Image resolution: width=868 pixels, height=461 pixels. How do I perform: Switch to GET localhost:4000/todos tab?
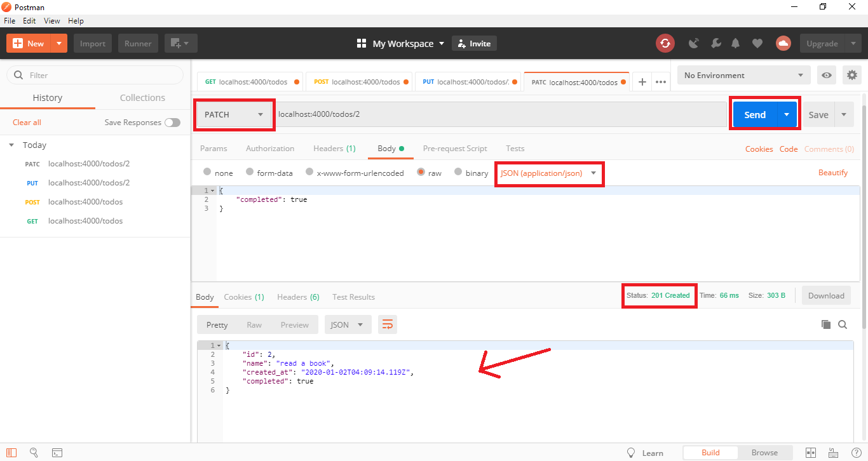[x=252, y=82]
